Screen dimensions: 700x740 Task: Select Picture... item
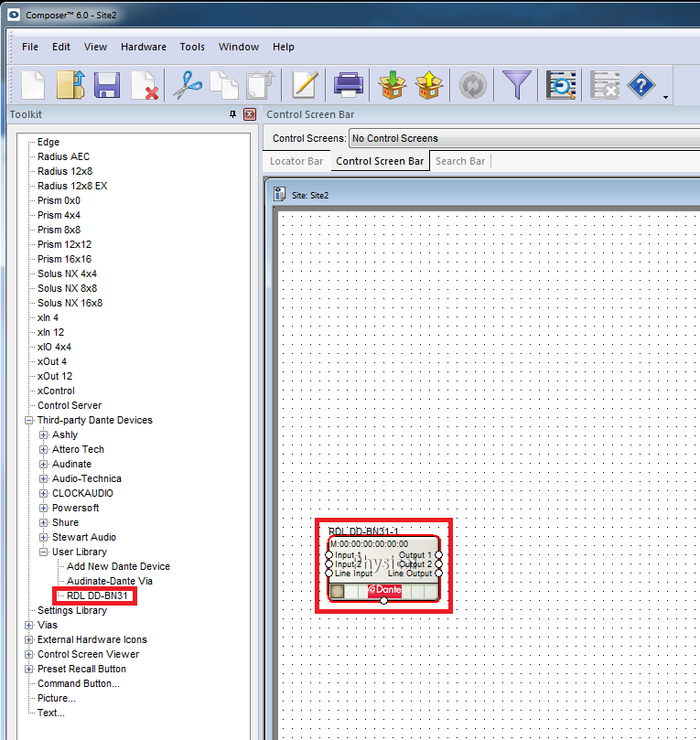(56, 698)
